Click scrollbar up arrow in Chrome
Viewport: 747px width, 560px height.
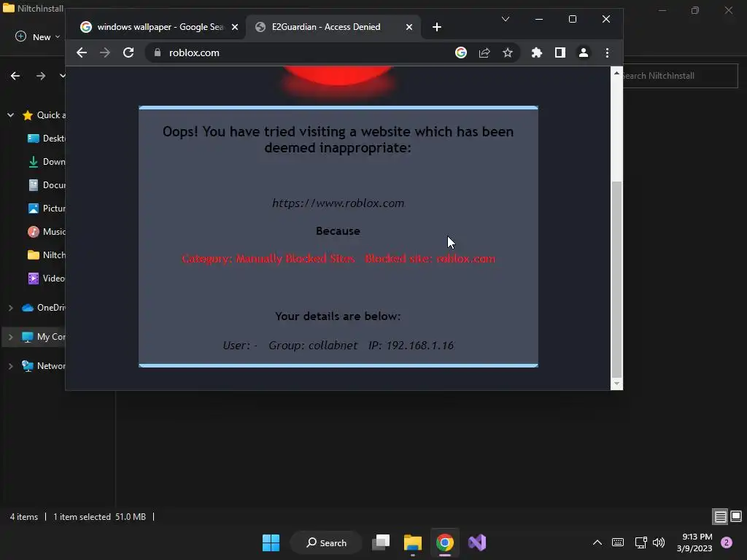pos(617,74)
